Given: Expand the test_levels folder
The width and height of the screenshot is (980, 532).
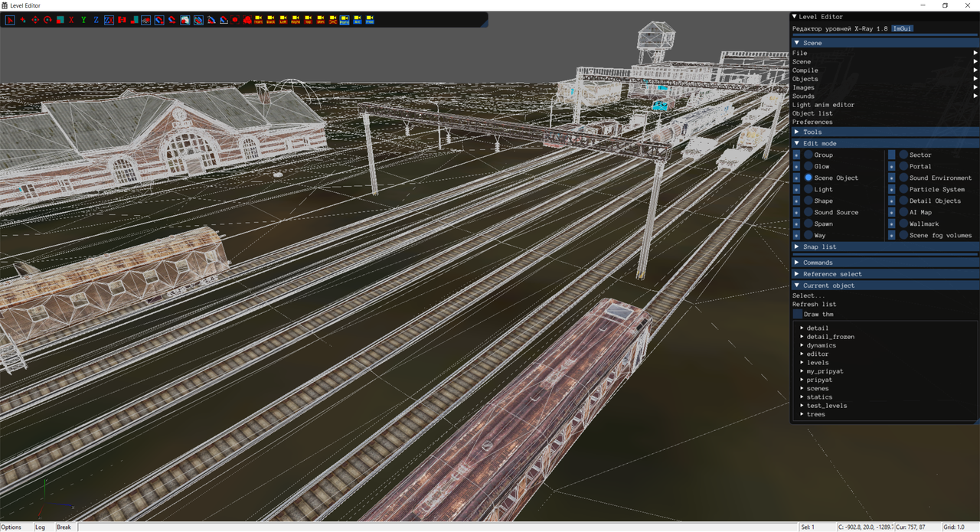Looking at the screenshot, I should 802,406.
